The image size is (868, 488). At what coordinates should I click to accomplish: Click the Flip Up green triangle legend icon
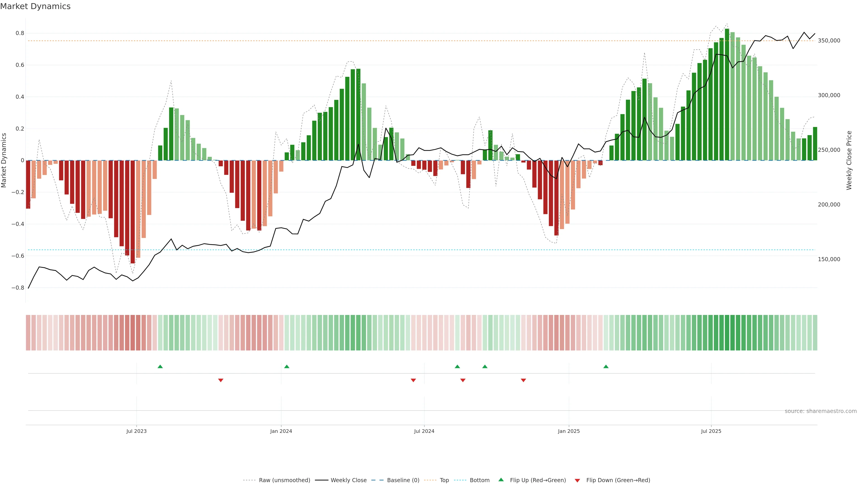[501, 480]
